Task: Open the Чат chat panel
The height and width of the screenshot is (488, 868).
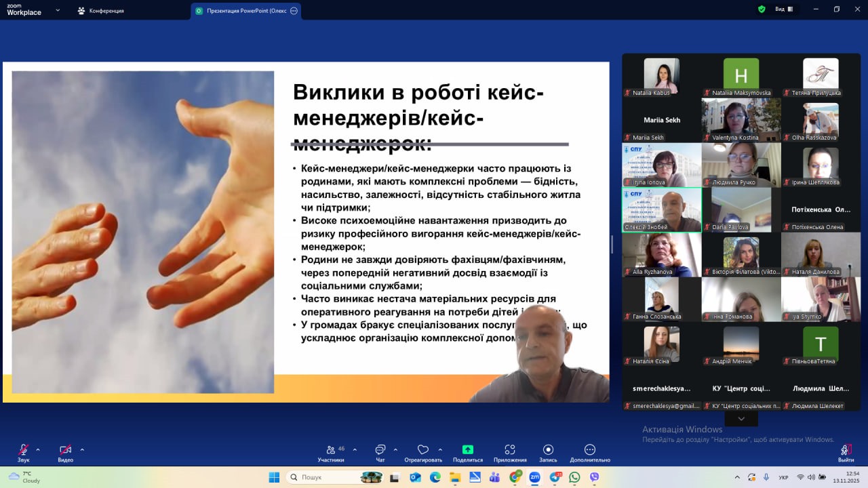Action: point(380,450)
